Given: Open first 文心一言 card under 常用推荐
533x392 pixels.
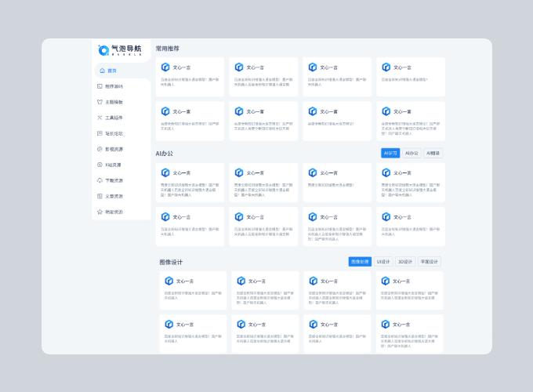Looking at the screenshot, I should tap(190, 76).
